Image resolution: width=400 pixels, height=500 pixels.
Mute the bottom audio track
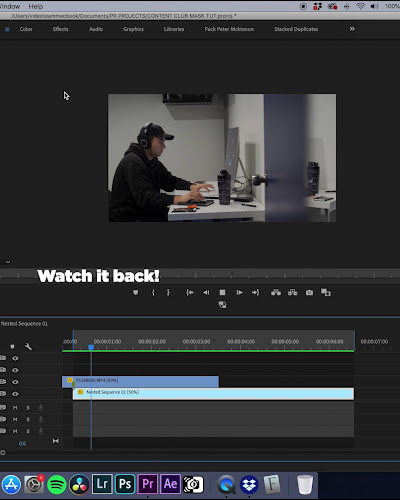pos(15,431)
